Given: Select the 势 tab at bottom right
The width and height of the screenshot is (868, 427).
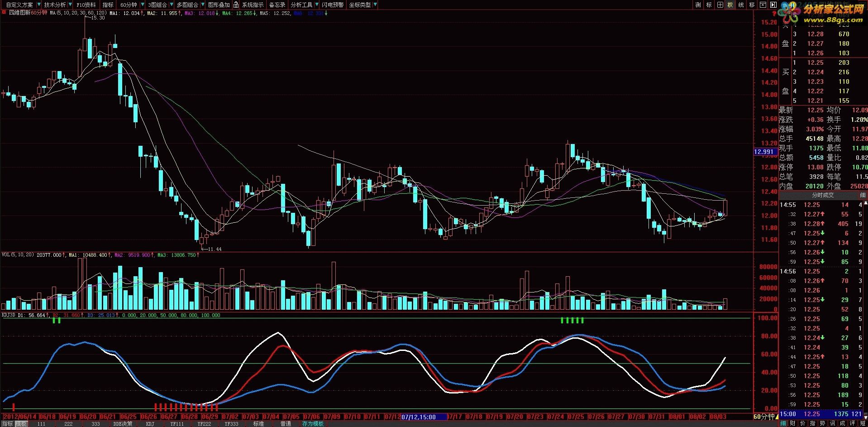Looking at the screenshot, I should point(823,423).
